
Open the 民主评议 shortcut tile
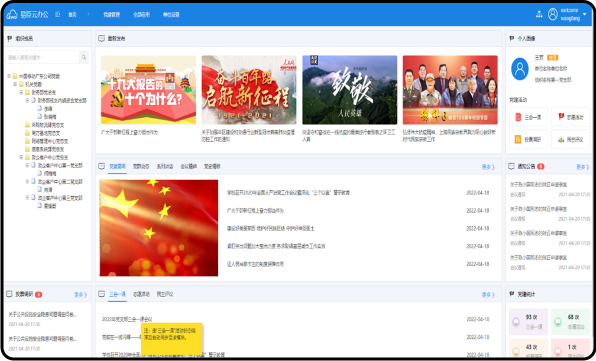click(x=570, y=139)
